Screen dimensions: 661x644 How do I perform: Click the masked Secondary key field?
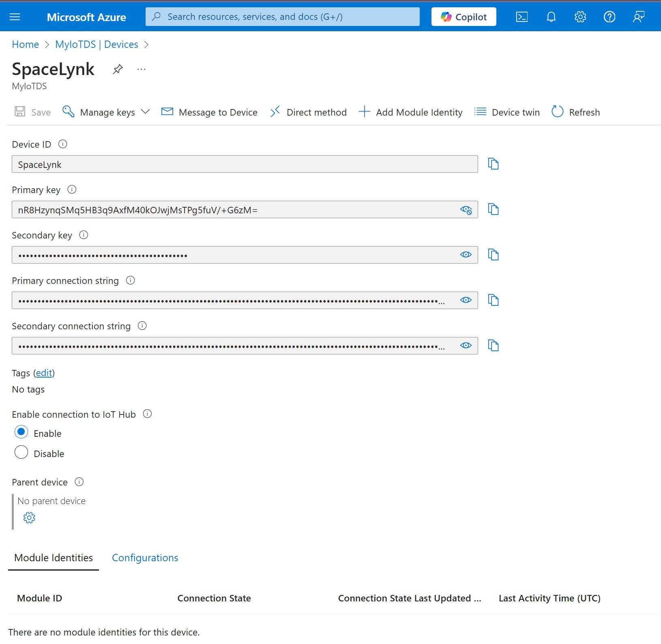point(245,255)
